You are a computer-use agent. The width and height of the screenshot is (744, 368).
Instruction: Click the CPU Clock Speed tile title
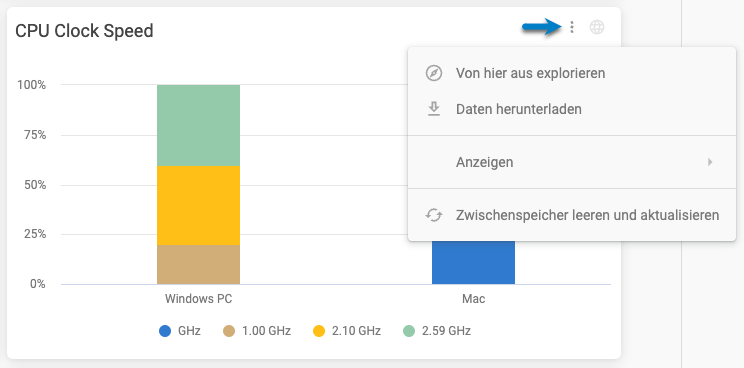pos(84,31)
